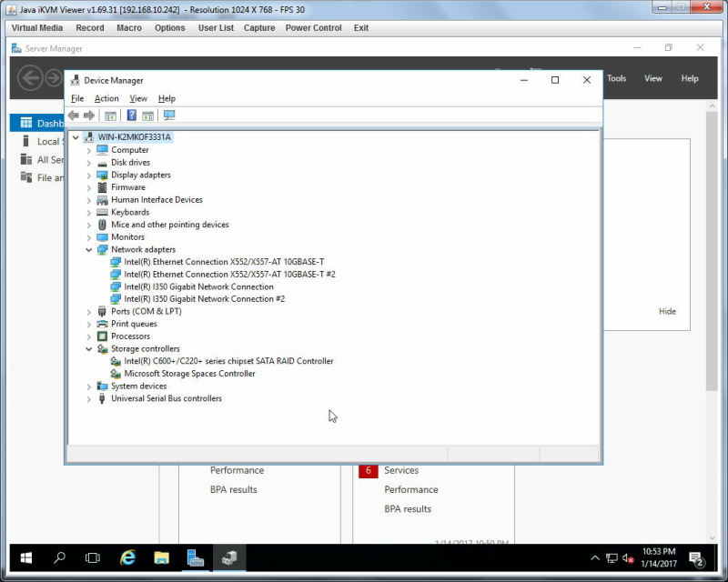The image size is (728, 582).
Task: Toggle the Show/Hide Action Pane toolbar icon
Action: point(147,115)
